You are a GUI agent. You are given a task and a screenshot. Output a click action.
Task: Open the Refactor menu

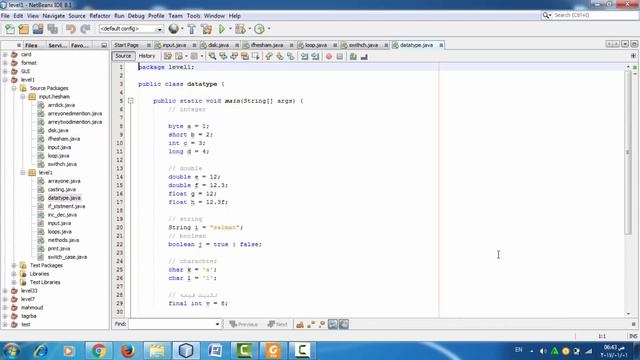click(x=100, y=16)
